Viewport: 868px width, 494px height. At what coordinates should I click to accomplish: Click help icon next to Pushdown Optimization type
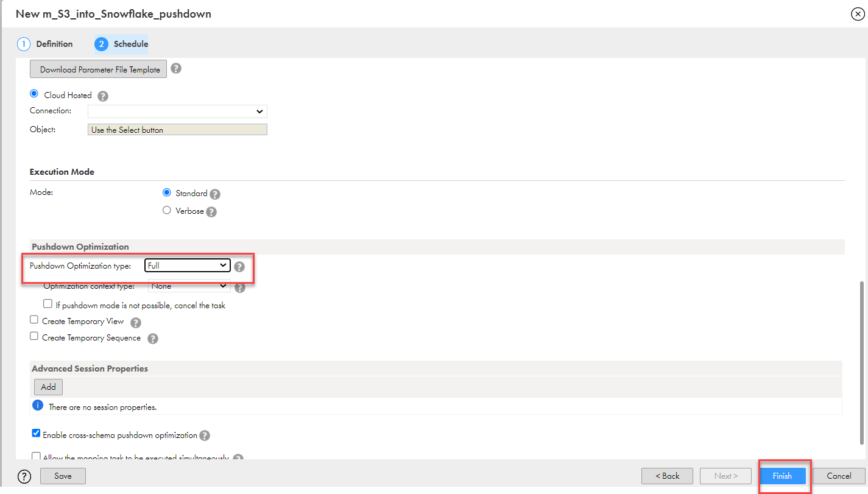pyautogui.click(x=239, y=267)
